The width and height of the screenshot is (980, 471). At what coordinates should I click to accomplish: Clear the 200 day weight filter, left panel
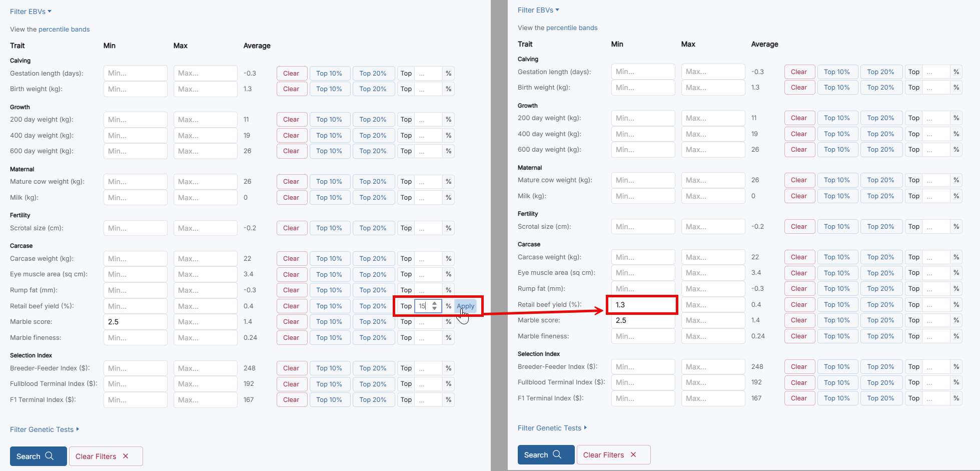pyautogui.click(x=291, y=120)
